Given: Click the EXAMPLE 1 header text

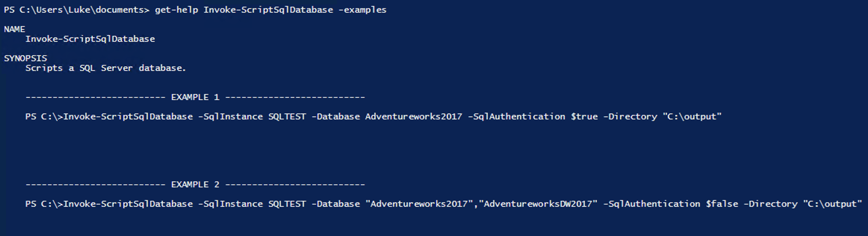Looking at the screenshot, I should pyautogui.click(x=195, y=97).
